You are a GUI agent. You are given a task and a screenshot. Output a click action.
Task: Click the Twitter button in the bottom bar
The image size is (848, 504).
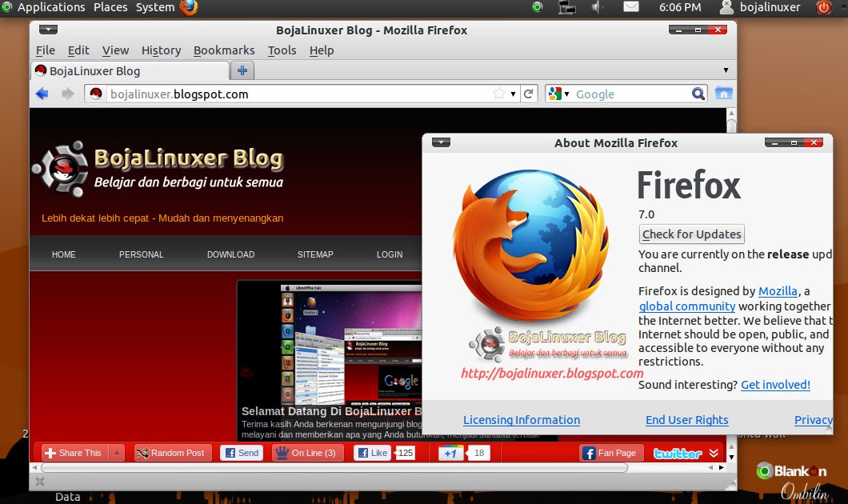(678, 453)
